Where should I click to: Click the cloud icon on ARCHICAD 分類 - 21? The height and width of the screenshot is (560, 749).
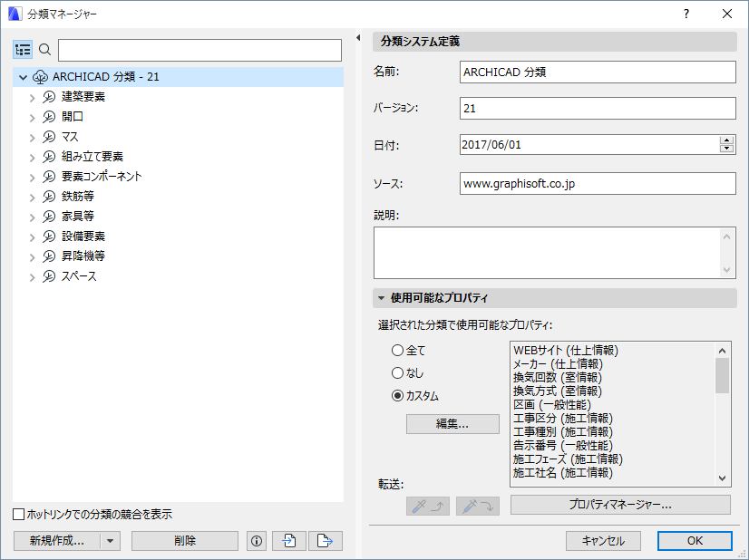[x=41, y=77]
